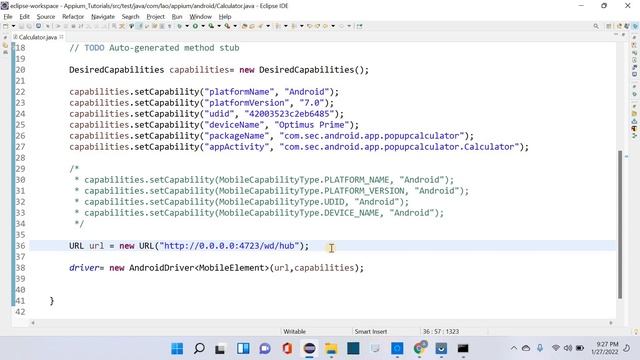Click the restore icon in left trim bar
Image resolution: width=640 pixels, height=360 pixels.
tap(5, 37)
